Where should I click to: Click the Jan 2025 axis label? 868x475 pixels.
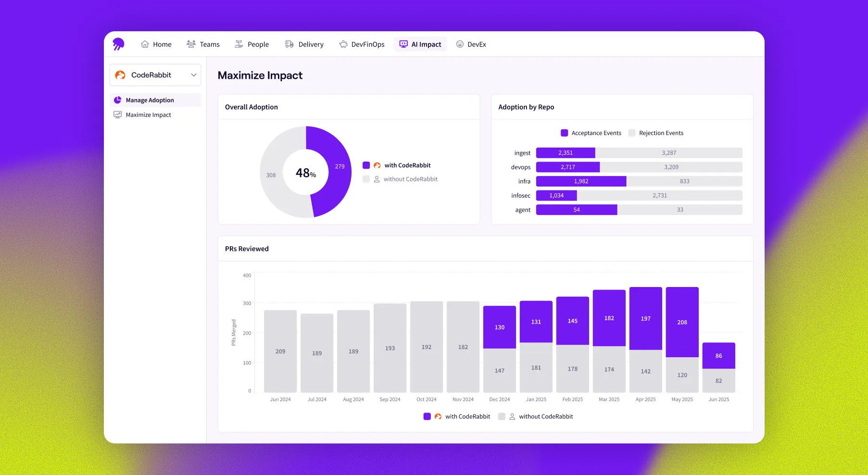point(536,400)
